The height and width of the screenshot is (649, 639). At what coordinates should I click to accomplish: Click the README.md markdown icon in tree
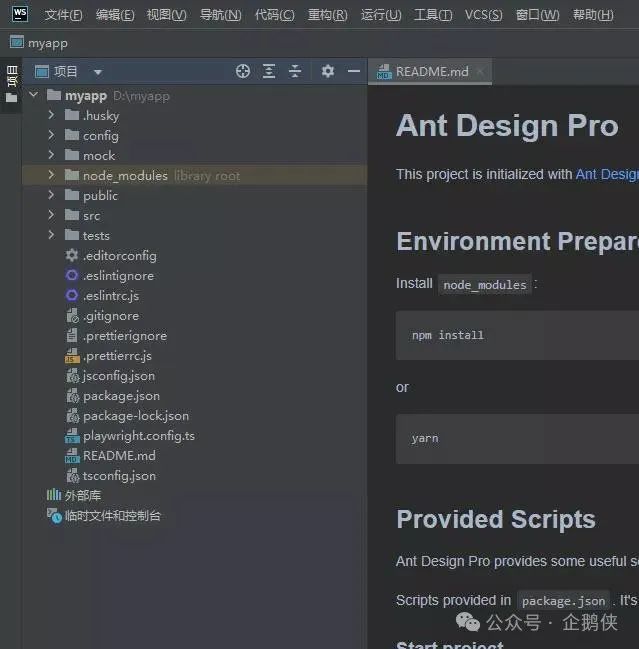click(72, 455)
